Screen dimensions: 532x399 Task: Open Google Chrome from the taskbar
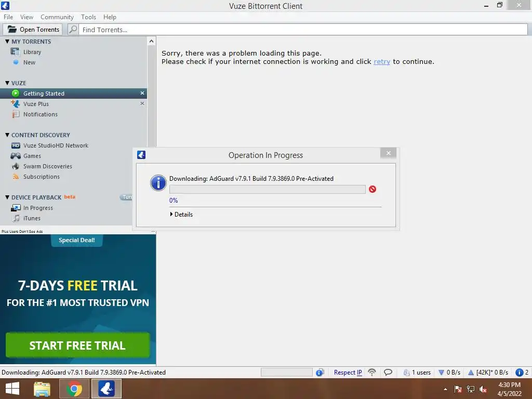pyautogui.click(x=74, y=389)
